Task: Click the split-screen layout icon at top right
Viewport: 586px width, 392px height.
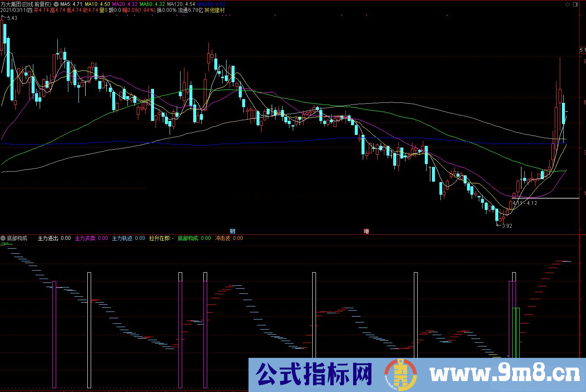Action: click(575, 4)
